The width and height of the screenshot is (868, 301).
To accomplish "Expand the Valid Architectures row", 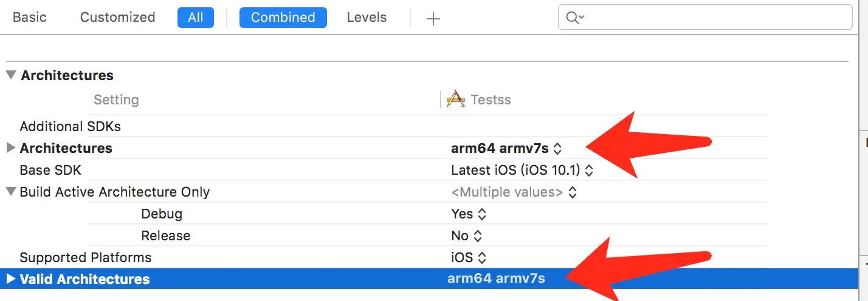I will (10, 279).
